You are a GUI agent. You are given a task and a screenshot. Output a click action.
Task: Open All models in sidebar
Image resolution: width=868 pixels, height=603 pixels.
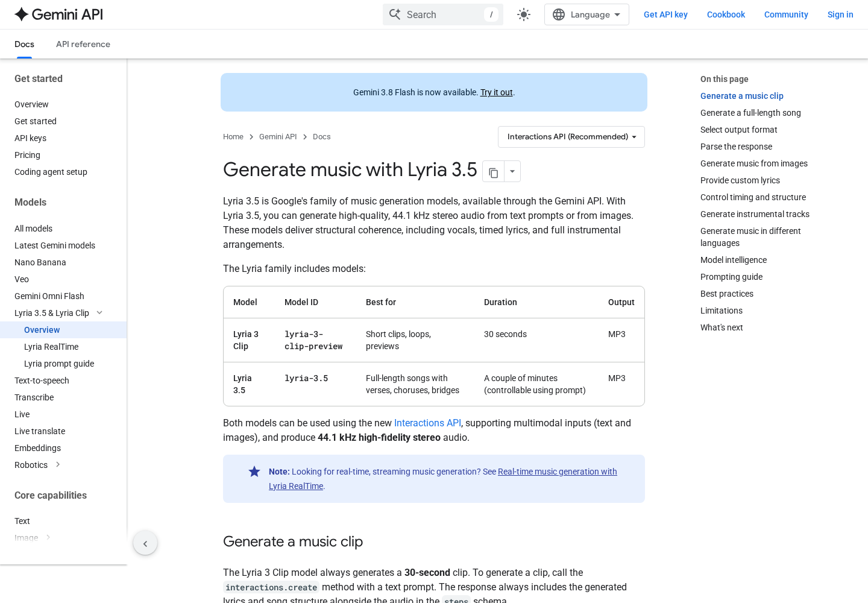tap(33, 229)
